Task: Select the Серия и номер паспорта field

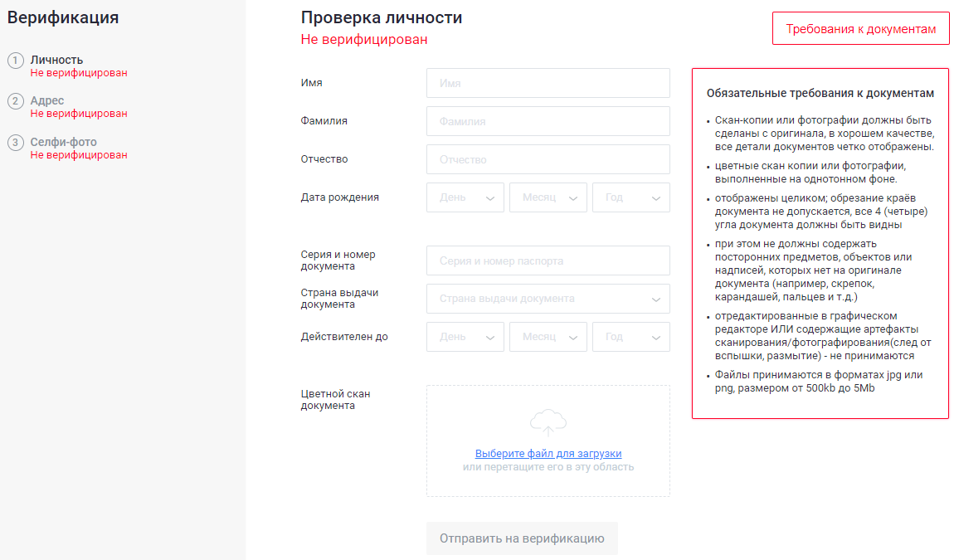Action: (548, 261)
